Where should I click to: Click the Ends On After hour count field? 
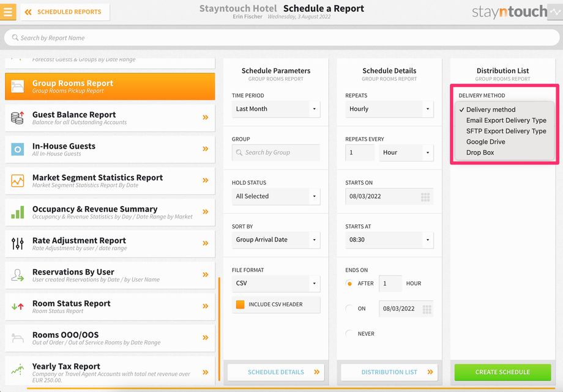390,284
